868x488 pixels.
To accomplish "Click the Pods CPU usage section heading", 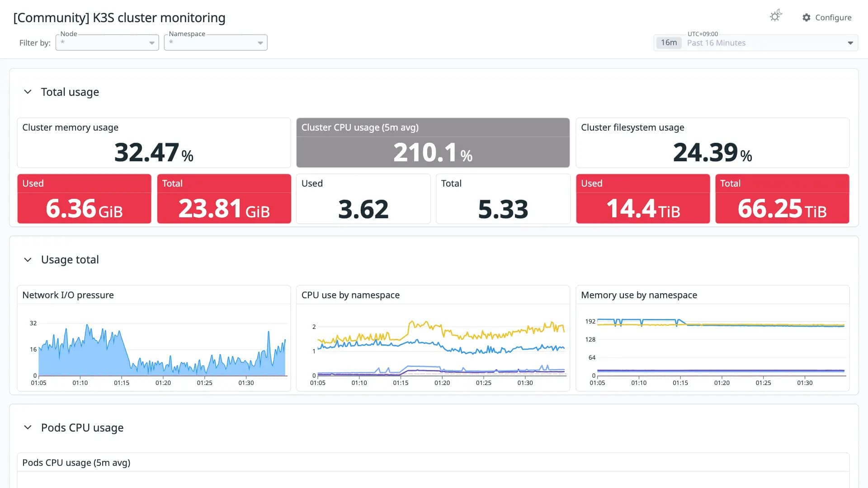I will (x=82, y=427).
